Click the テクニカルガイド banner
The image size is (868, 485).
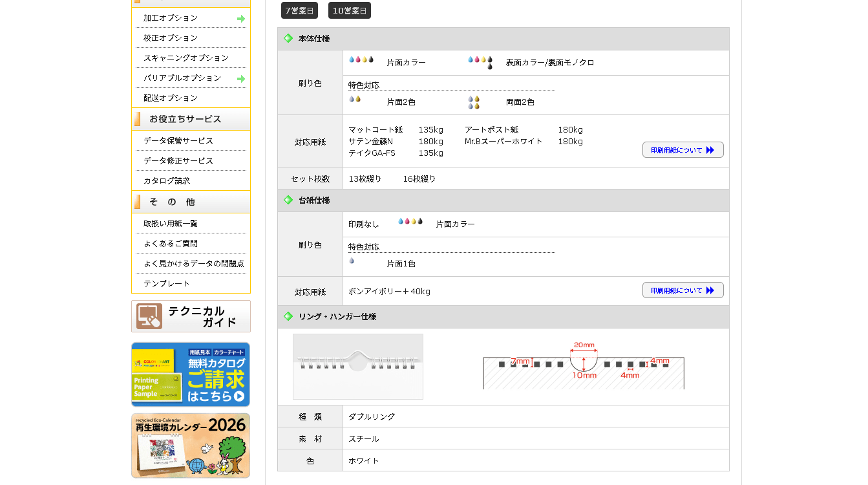(191, 316)
